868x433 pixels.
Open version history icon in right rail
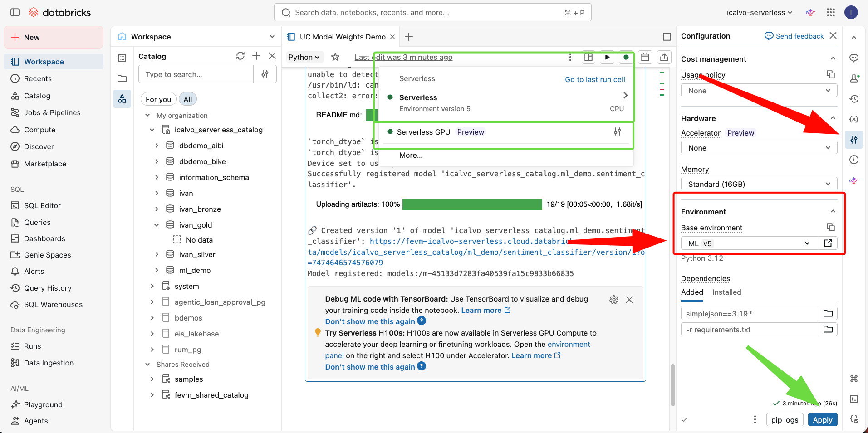click(854, 98)
